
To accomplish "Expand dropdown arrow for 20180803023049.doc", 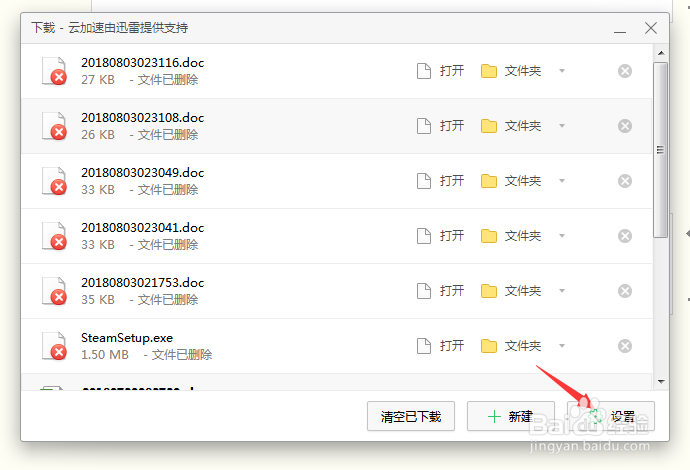I will pyautogui.click(x=562, y=181).
